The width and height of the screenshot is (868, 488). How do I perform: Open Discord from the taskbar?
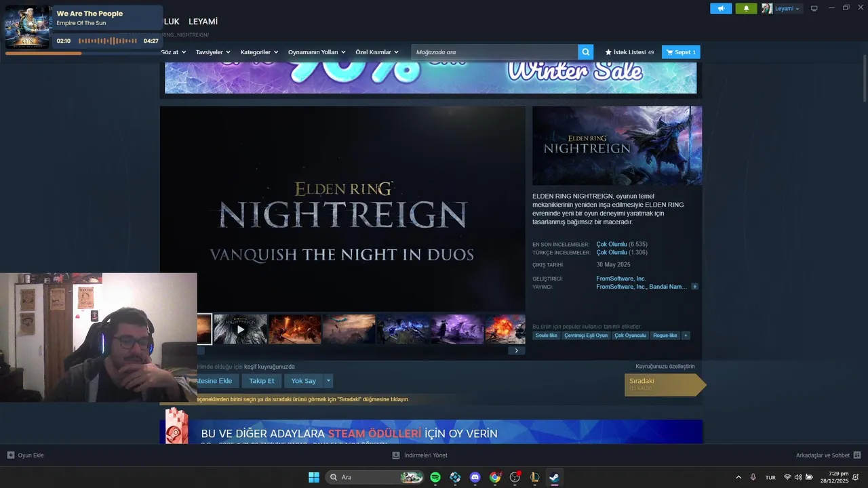click(475, 477)
